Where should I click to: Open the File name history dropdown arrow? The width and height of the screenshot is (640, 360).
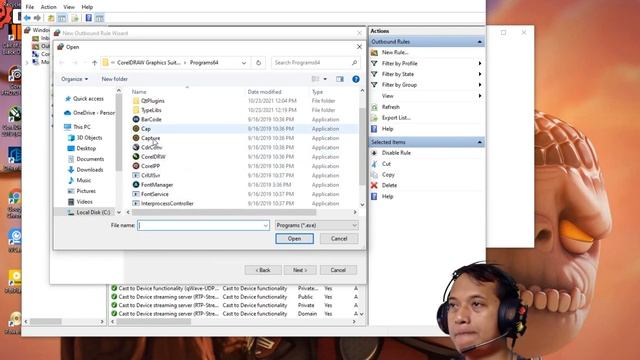click(265, 225)
